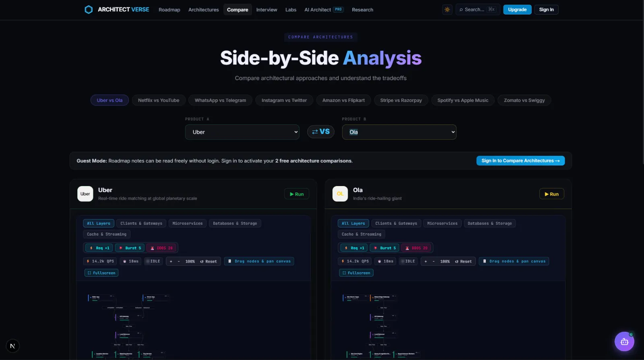Screen dimensions: 644x360
Task: Run the Ola architecture simulation
Action: [551, 194]
